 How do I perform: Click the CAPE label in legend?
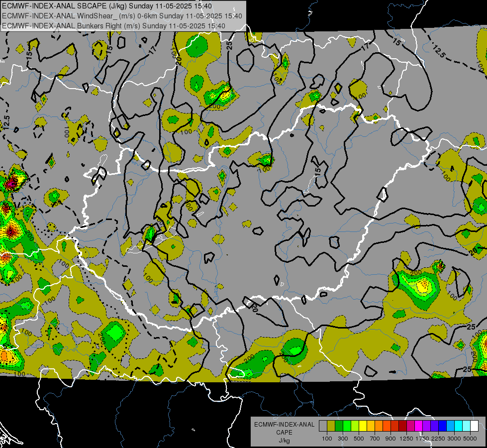(285, 432)
